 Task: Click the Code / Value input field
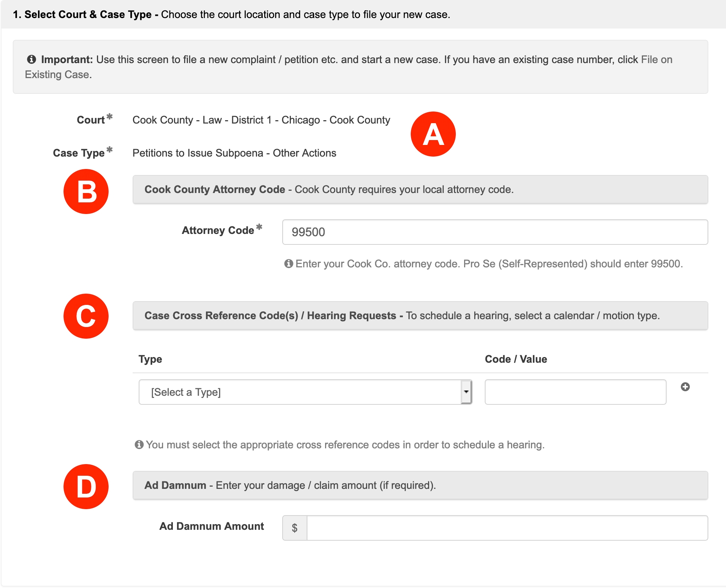point(575,392)
